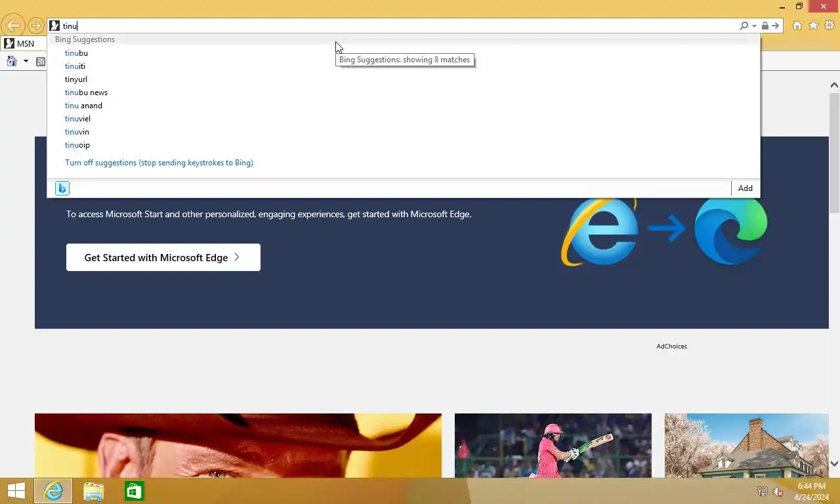Viewport: 840px width, 504px height.
Task: Expand the command bar Home dropdown arrow
Action: click(x=26, y=61)
